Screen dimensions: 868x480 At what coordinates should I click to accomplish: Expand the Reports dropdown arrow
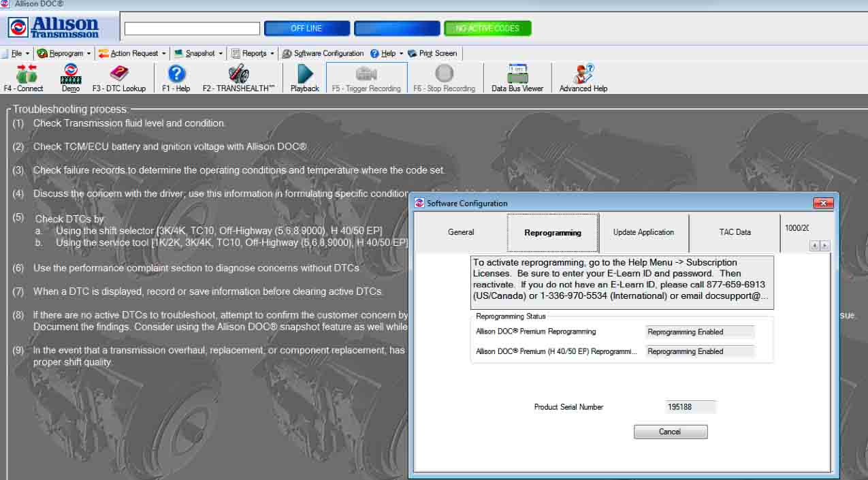(x=272, y=54)
